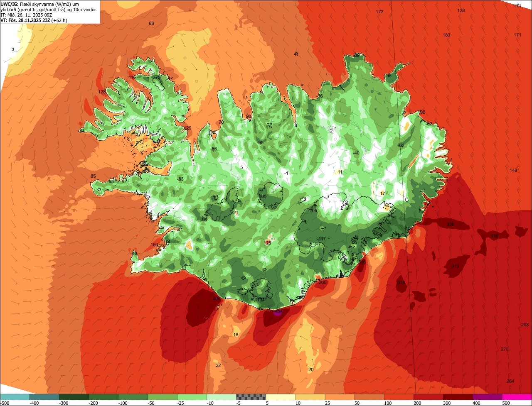Click the map value '-1' in central Iceland
Viewport: 532px width, 406px height.
click(x=286, y=173)
